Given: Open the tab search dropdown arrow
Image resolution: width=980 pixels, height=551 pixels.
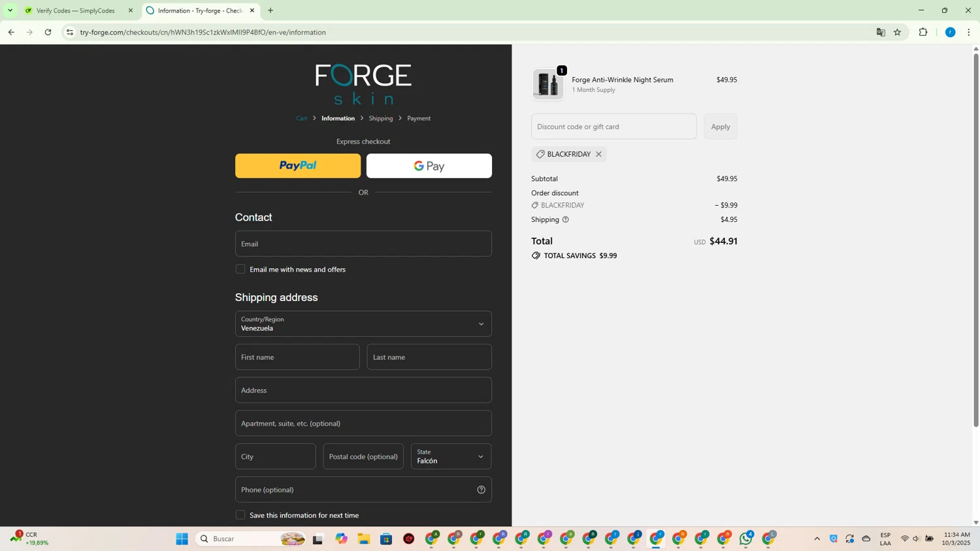Looking at the screenshot, I should [x=10, y=10].
